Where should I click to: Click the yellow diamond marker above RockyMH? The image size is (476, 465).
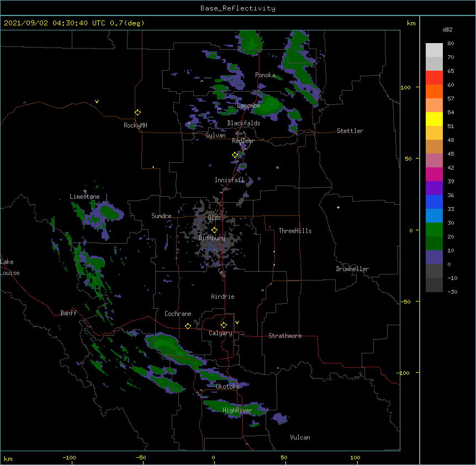pyautogui.click(x=138, y=113)
